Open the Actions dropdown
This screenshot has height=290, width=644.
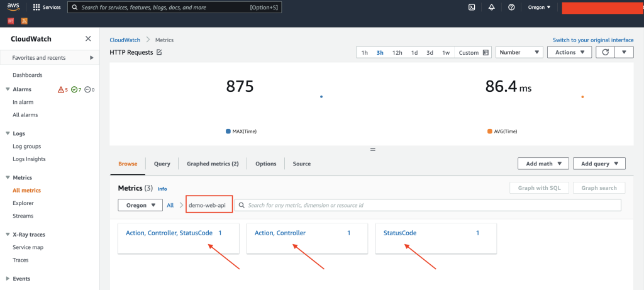(569, 52)
